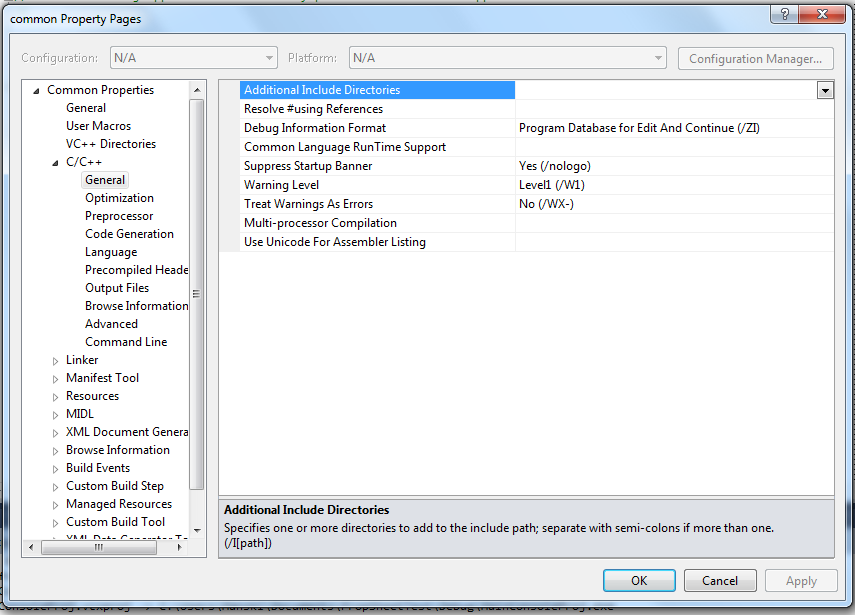Expand the Linker node arrow
This screenshot has height=615, width=855.
tap(56, 360)
